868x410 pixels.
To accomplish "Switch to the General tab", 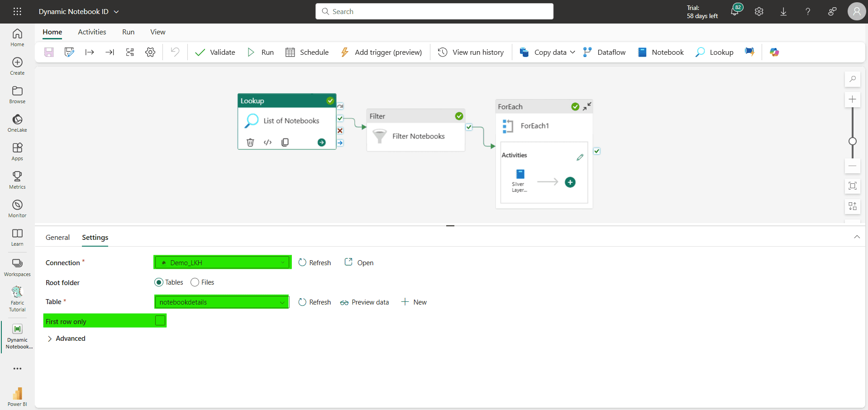I will [57, 238].
